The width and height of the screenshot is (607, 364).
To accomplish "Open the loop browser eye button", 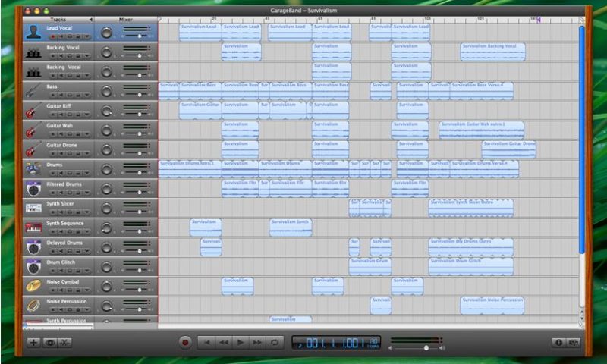I will coord(49,342).
